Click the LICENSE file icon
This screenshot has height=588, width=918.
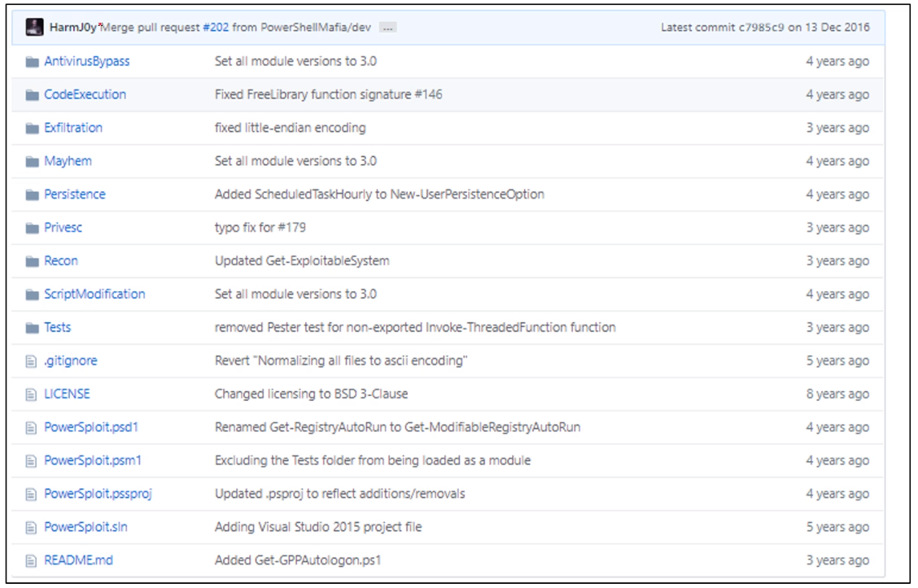(x=32, y=395)
